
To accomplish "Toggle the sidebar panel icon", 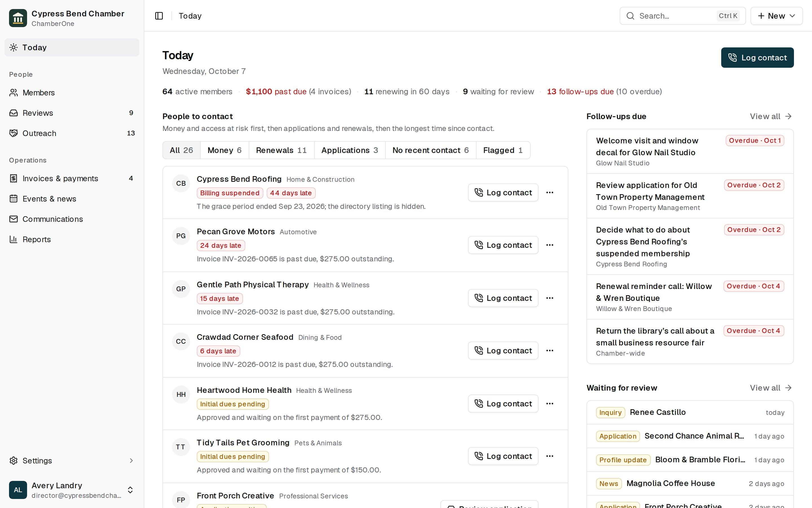I will point(159,16).
